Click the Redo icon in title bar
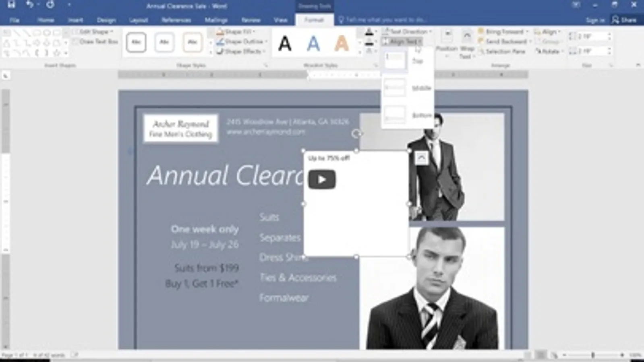The height and width of the screenshot is (362, 644). (x=50, y=5)
